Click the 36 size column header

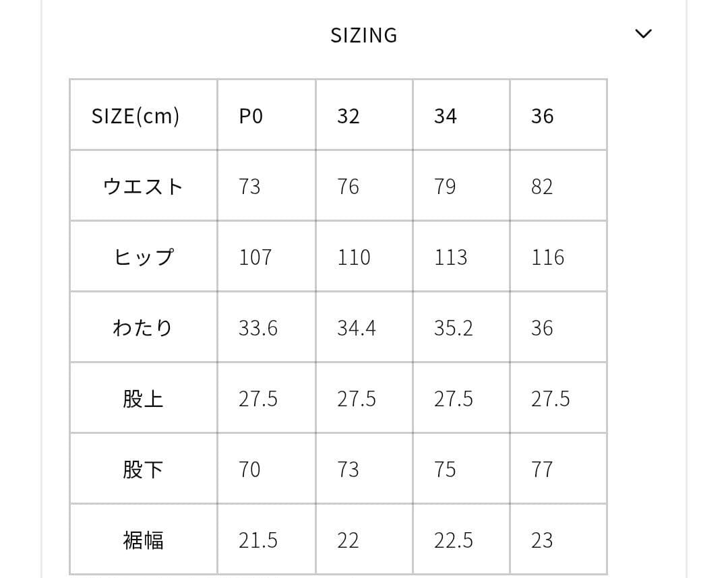(x=543, y=116)
